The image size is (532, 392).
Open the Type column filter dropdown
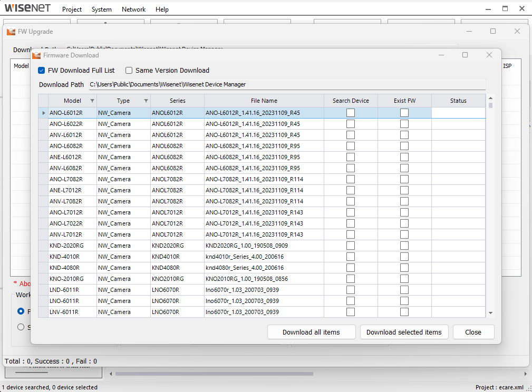click(x=146, y=101)
